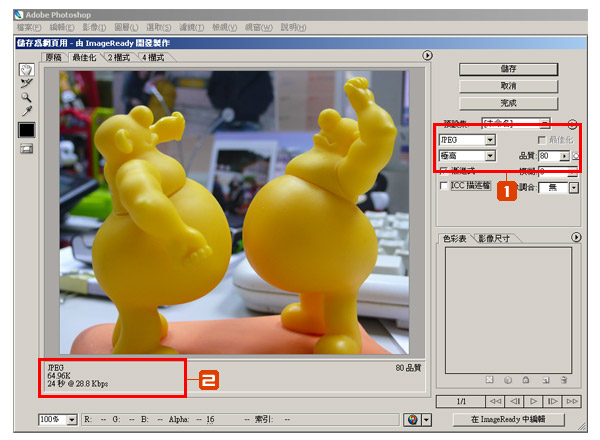Open the optimize panel flyout menu arrow
The width and height of the screenshot is (600, 440).
(573, 124)
